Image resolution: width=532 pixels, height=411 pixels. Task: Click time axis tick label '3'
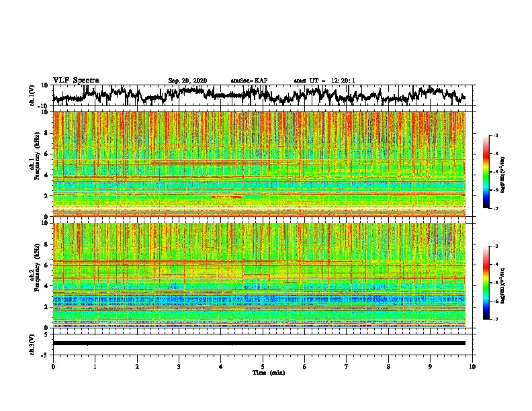coord(179,367)
